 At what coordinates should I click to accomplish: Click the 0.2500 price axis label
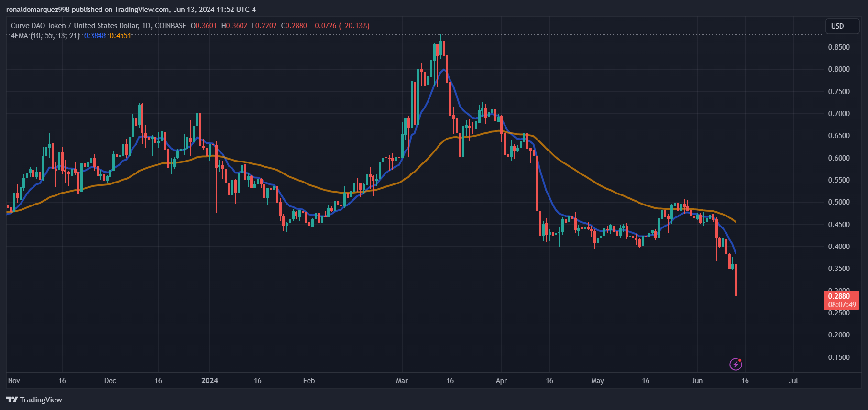[839, 313]
